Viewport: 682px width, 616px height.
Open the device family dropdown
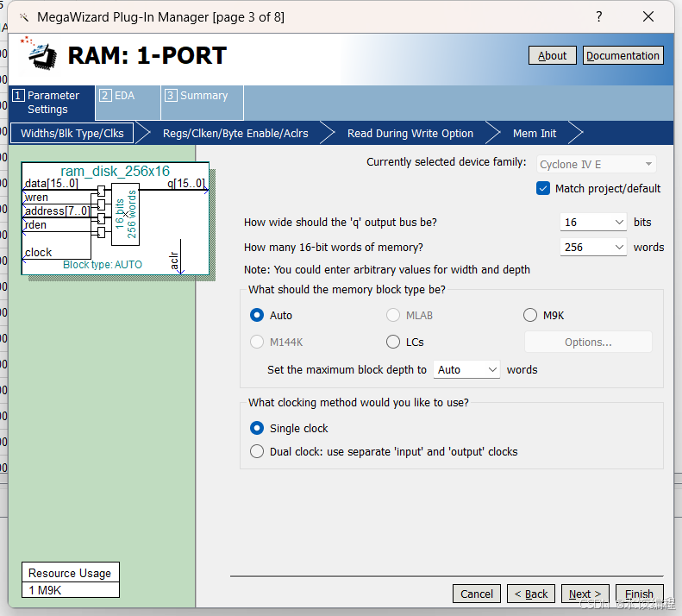point(596,165)
